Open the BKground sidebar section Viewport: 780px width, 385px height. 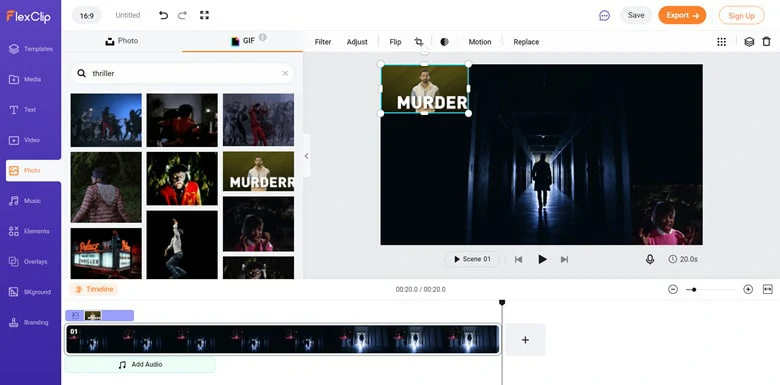point(31,292)
